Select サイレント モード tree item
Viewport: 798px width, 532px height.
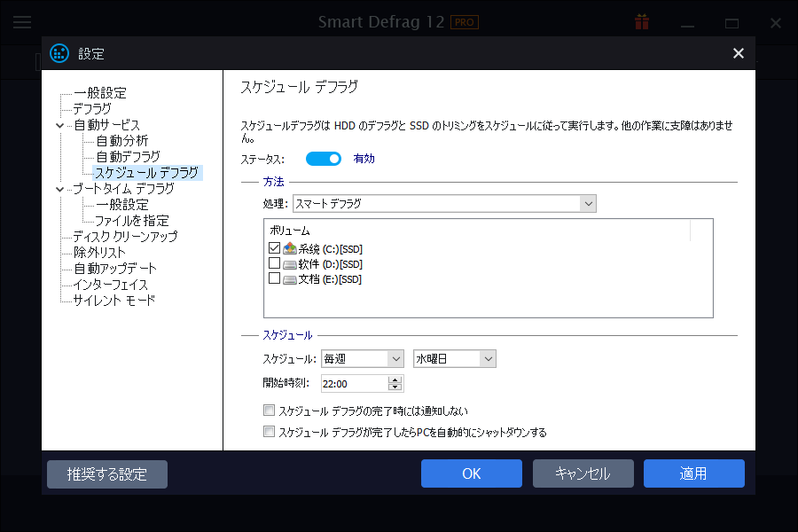(114, 301)
